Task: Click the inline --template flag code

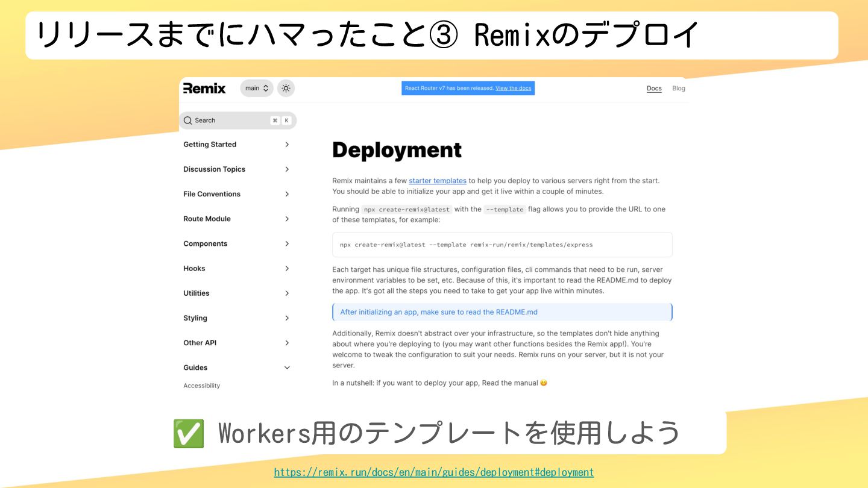Action: click(505, 210)
